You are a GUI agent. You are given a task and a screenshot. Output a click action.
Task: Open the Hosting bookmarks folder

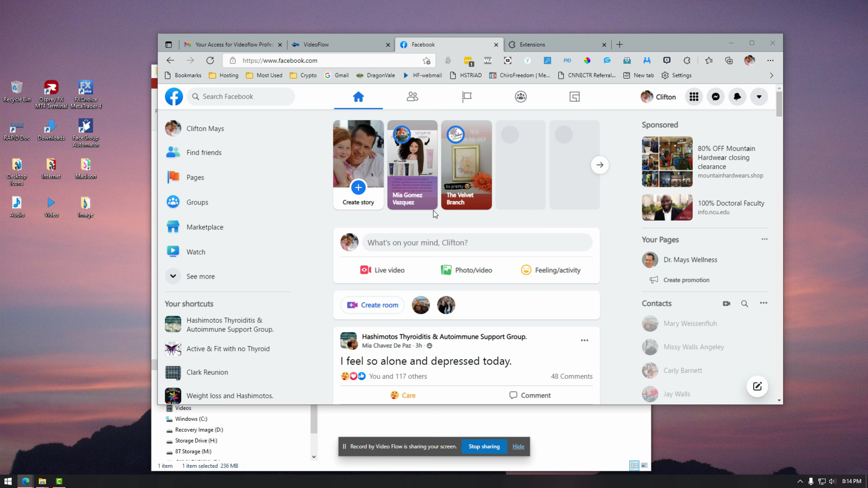[223, 75]
